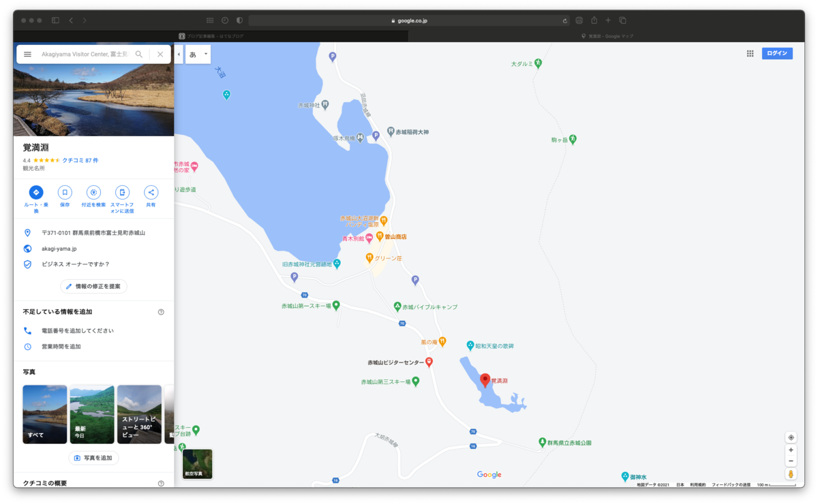
Task: Toggle the Safari sidebar button
Action: coord(56,20)
